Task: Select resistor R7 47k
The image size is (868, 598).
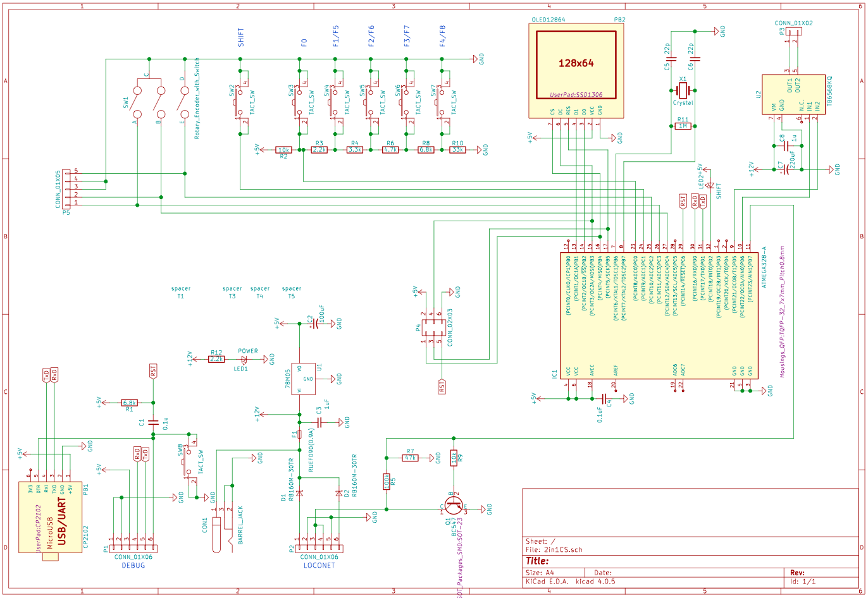Action: click(410, 457)
